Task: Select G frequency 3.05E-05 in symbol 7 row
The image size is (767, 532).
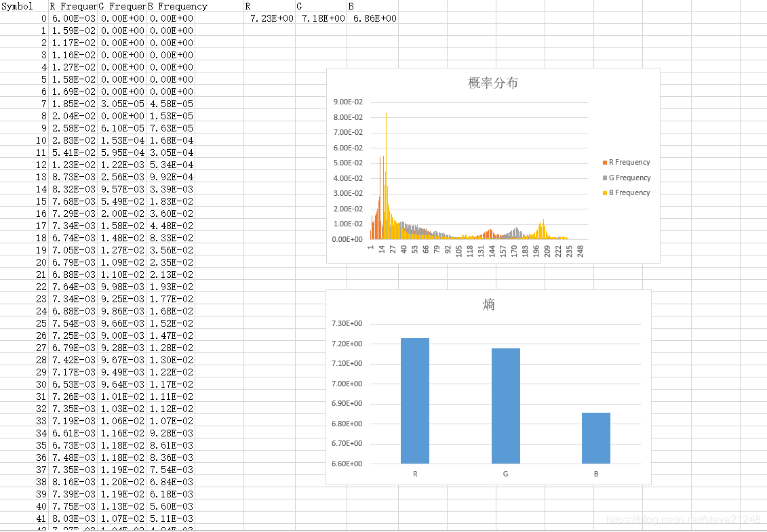Action: tap(122, 104)
